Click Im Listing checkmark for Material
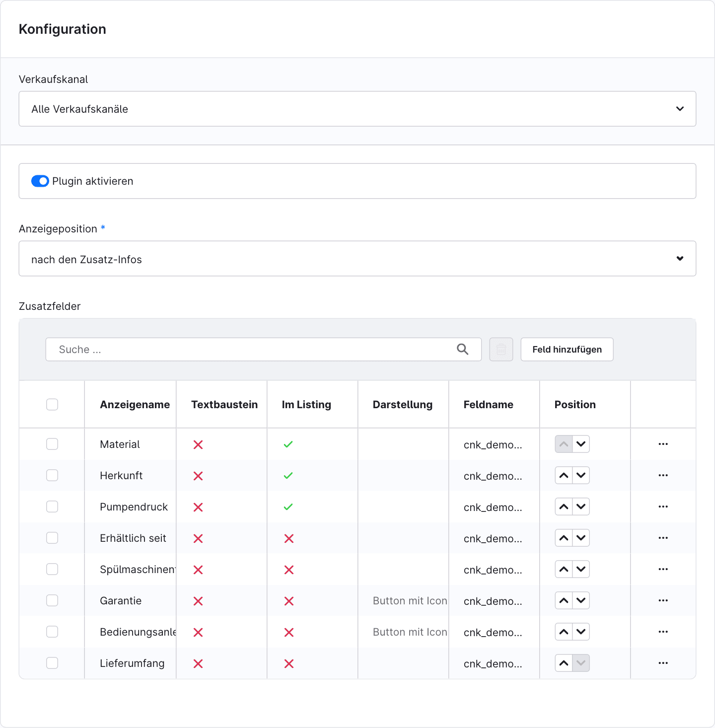The image size is (715, 728). (x=288, y=444)
